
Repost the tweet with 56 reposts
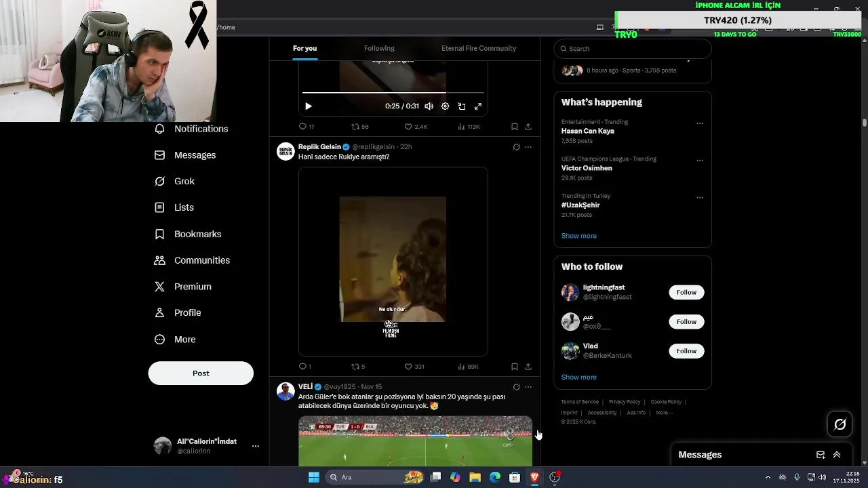click(359, 127)
